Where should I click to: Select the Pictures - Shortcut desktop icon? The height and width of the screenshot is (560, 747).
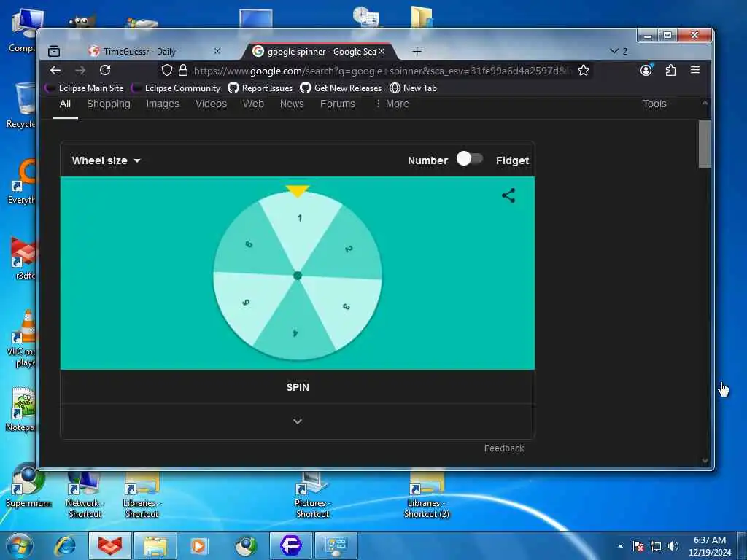pos(312,495)
